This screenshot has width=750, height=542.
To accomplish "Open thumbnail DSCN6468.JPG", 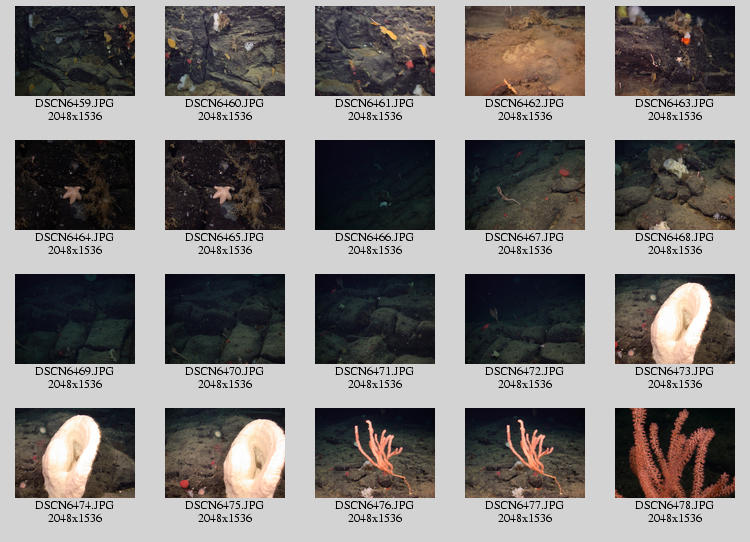I will click(675, 185).
